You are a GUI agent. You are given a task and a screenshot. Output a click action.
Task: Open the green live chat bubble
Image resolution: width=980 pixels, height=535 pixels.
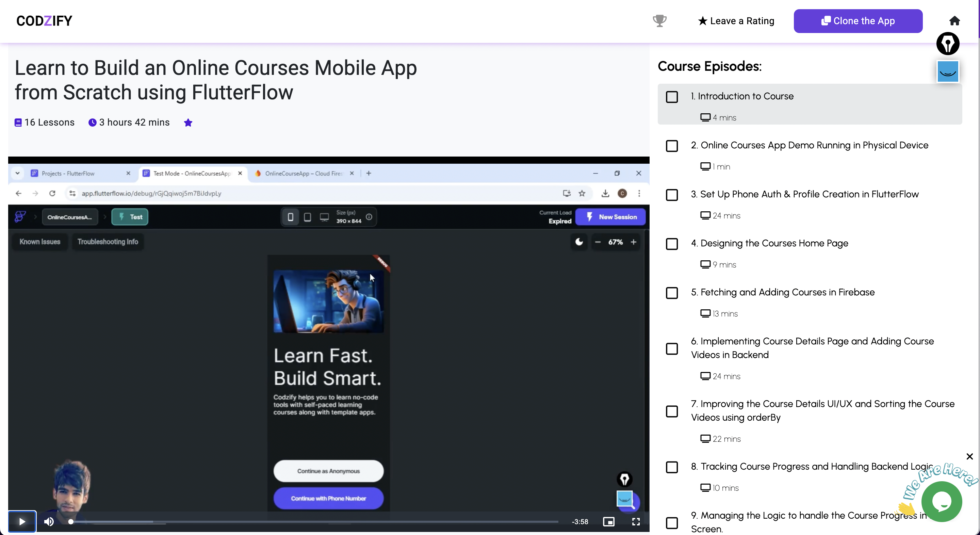tap(942, 501)
